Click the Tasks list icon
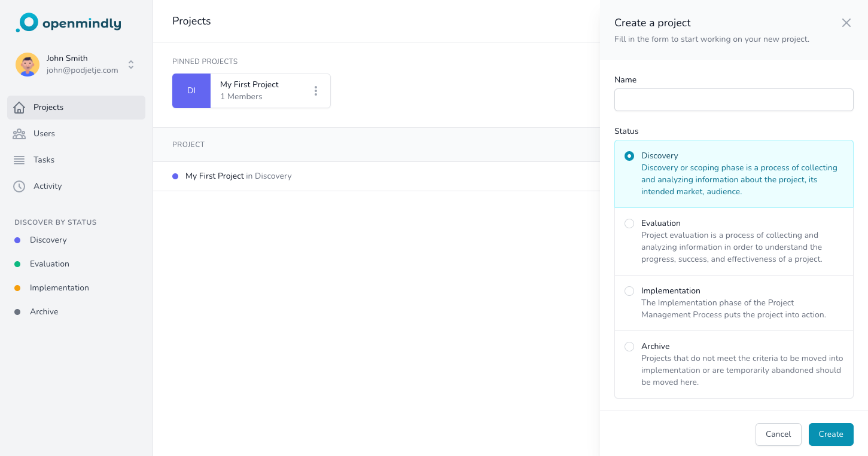 [19, 160]
